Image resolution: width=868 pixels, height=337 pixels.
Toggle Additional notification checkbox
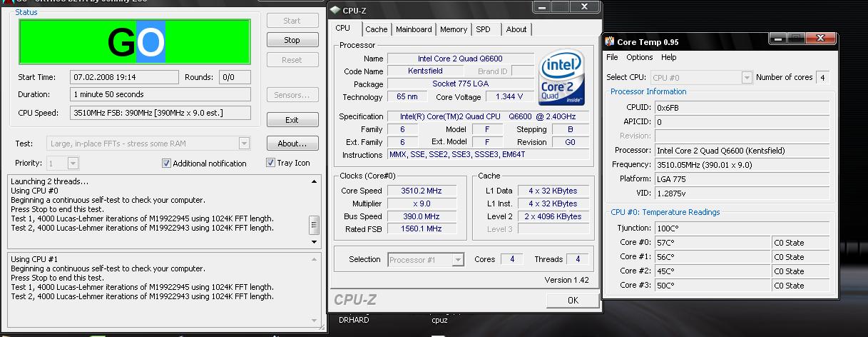click(x=204, y=164)
